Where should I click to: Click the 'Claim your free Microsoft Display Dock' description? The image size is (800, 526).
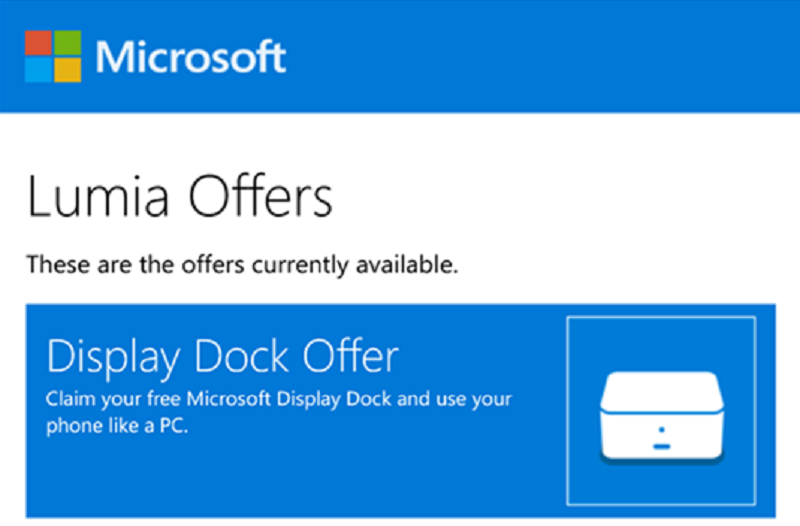click(279, 399)
